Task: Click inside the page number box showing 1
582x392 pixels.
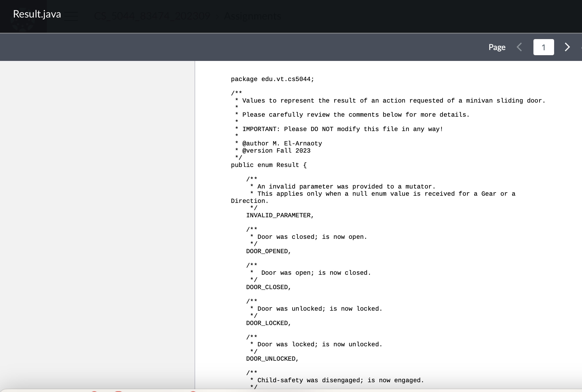Action: click(543, 47)
